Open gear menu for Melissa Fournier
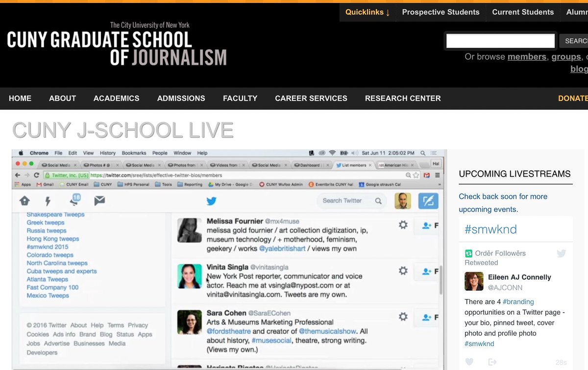588x370 pixels. (403, 225)
